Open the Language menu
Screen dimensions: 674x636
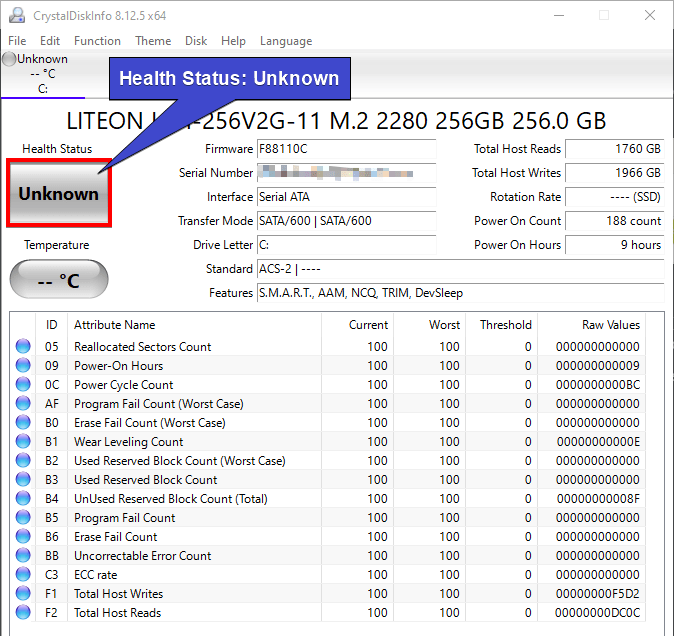(286, 41)
